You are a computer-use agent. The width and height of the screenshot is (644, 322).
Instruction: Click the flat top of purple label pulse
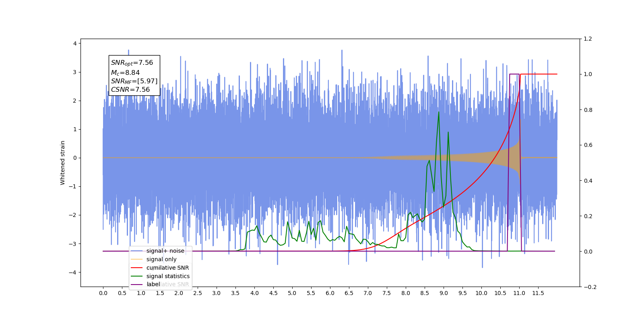point(514,74)
